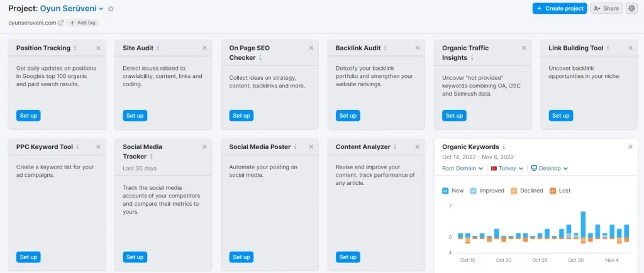Close the On Page SEO Checker card
The width and height of the screenshot is (644, 273).
(311, 48)
